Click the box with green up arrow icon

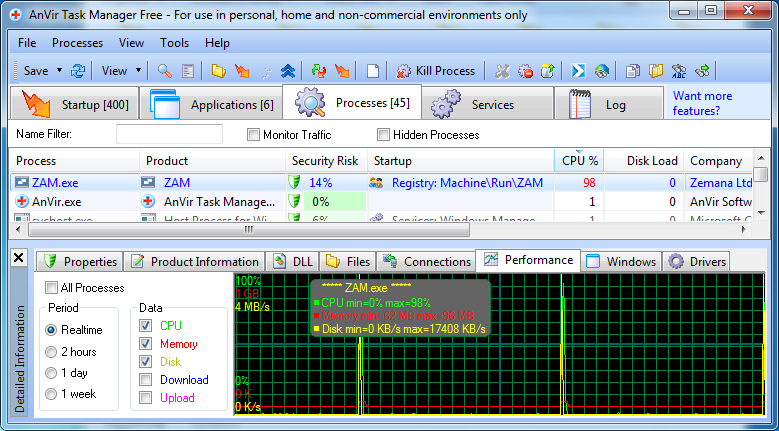point(547,71)
